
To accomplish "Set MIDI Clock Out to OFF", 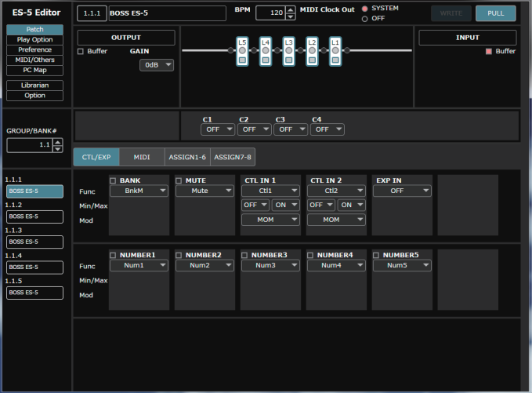I will click(x=364, y=18).
